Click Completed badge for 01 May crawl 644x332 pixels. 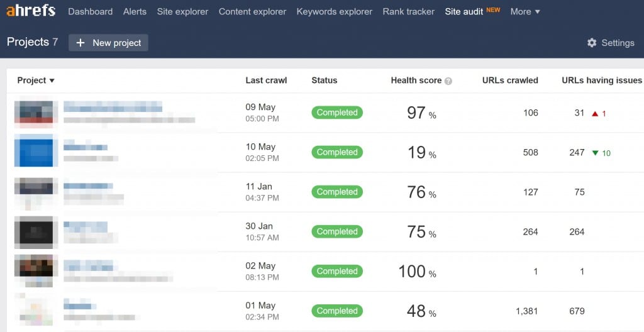coord(337,311)
